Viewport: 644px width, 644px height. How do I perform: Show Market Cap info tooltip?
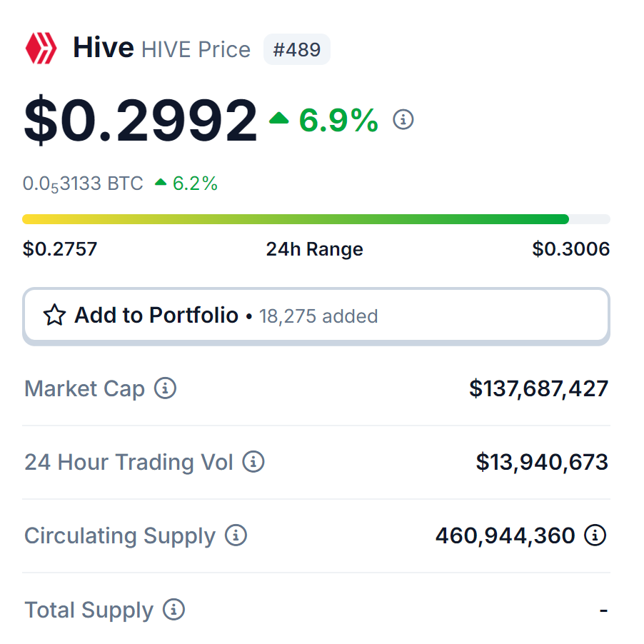[165, 388]
